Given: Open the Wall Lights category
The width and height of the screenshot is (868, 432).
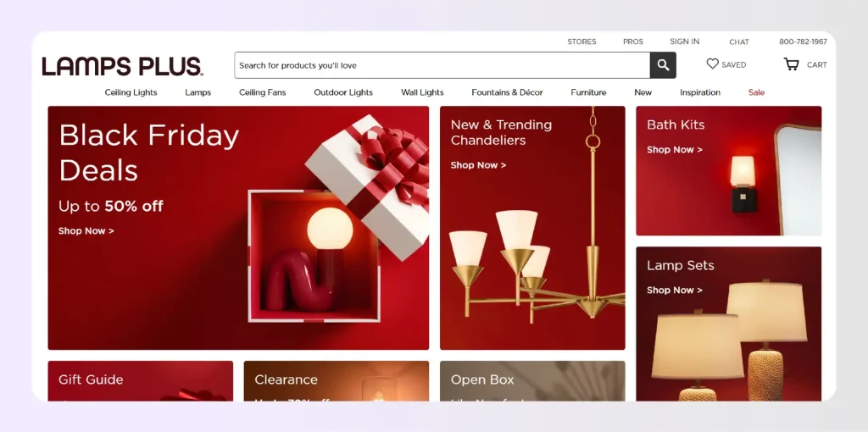Looking at the screenshot, I should [x=422, y=92].
